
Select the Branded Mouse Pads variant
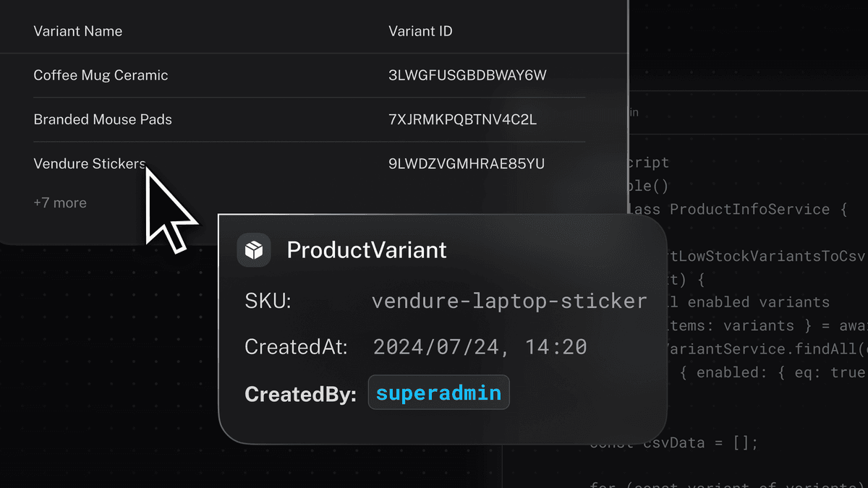pos(103,119)
